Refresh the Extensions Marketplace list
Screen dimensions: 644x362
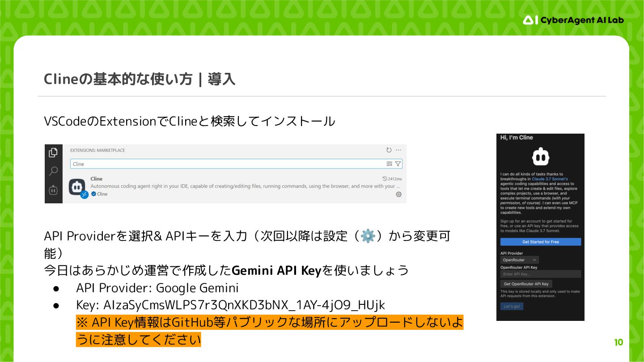(x=389, y=150)
